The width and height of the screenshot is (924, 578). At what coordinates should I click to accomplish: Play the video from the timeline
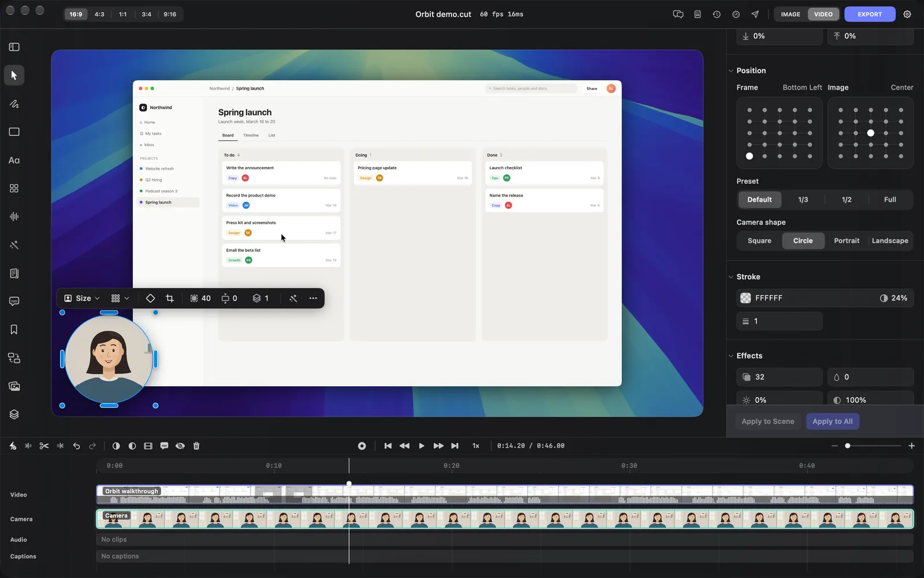click(422, 446)
